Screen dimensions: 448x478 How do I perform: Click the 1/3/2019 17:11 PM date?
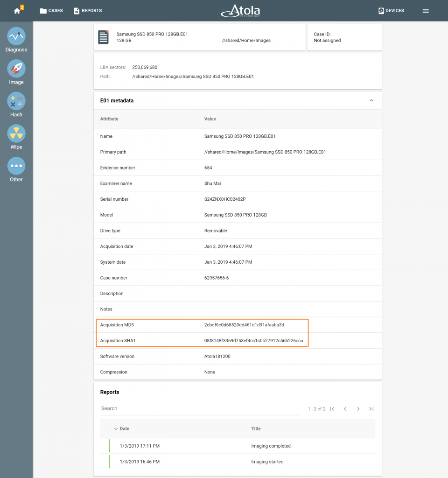click(140, 446)
